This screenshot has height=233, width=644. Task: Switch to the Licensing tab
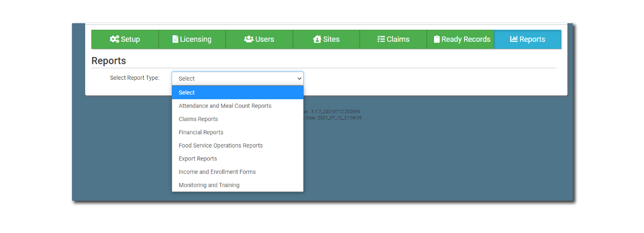click(195, 39)
